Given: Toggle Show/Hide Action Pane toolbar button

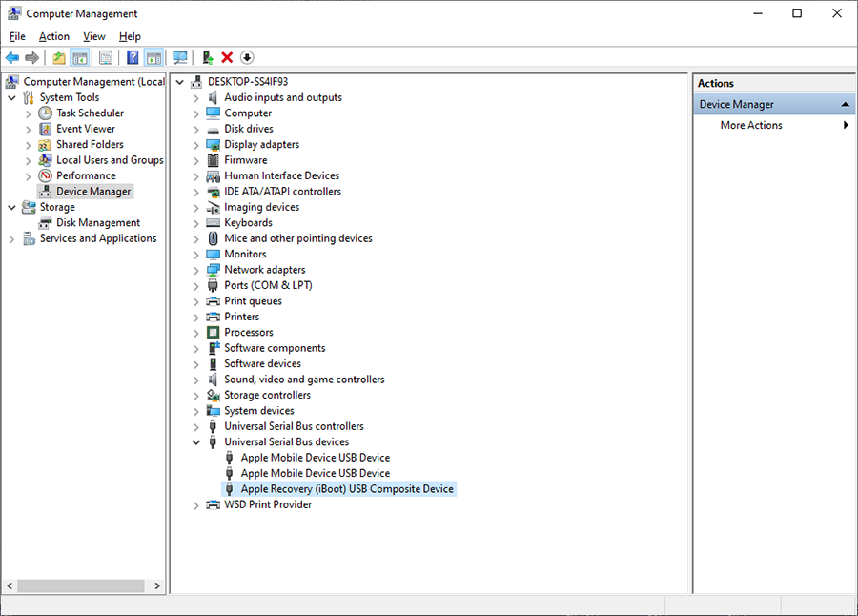Looking at the screenshot, I should tap(153, 58).
